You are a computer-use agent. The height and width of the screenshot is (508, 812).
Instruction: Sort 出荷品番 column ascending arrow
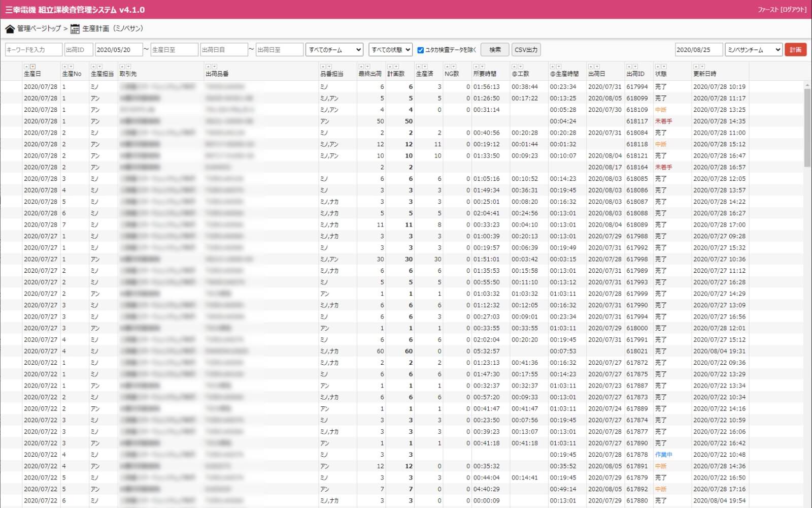click(x=208, y=67)
